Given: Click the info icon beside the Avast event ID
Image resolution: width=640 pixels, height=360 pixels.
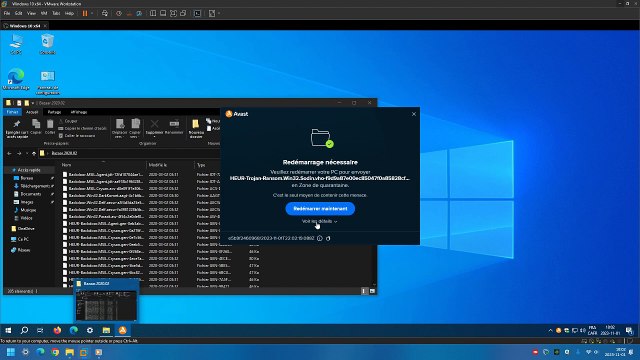Looking at the screenshot, I should (320, 238).
